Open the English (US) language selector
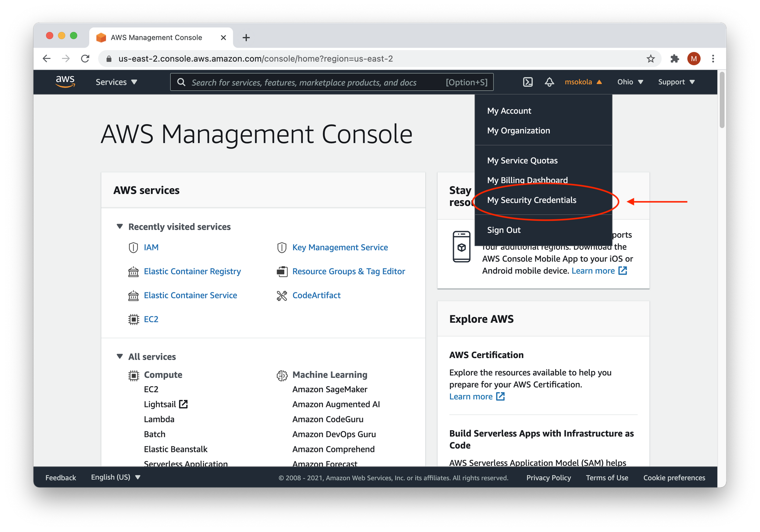This screenshot has height=532, width=760. click(116, 477)
